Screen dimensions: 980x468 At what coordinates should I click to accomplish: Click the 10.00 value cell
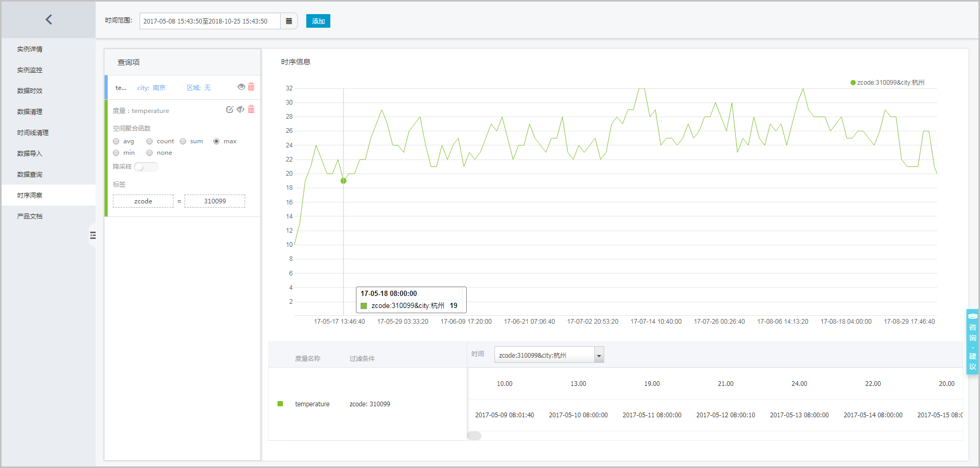tap(504, 384)
